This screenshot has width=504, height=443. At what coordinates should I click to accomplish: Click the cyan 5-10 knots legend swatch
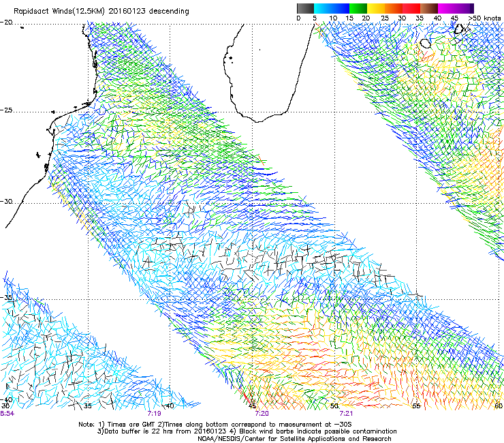pyautogui.click(x=323, y=8)
